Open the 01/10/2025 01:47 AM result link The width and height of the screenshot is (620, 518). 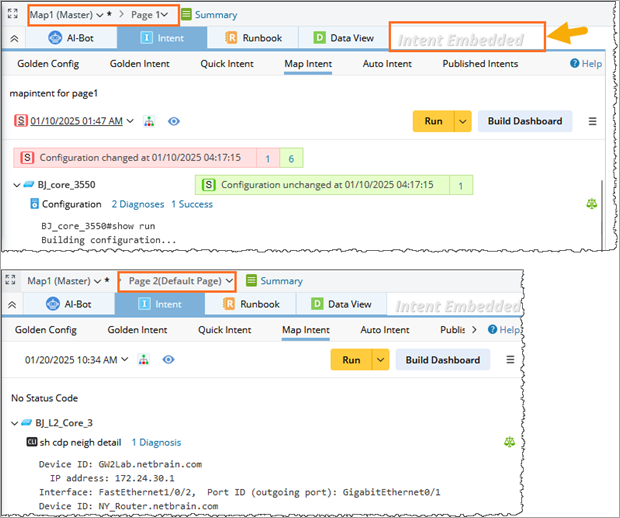(76, 121)
